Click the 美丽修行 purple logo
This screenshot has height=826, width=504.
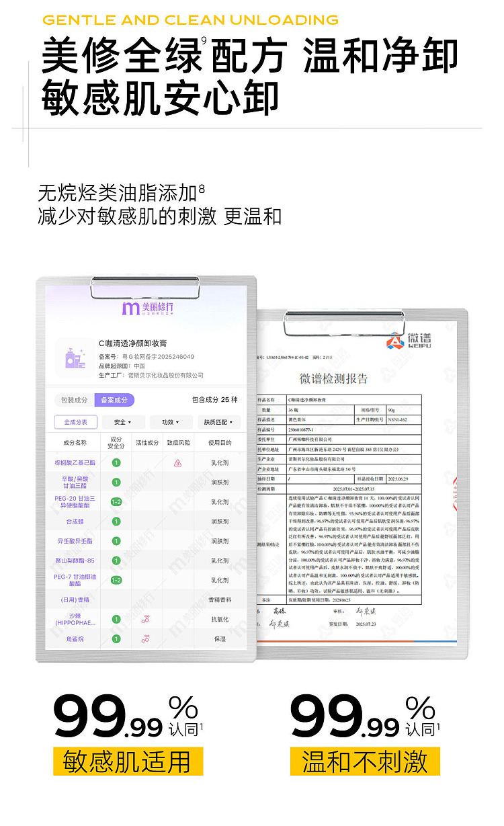(148, 308)
